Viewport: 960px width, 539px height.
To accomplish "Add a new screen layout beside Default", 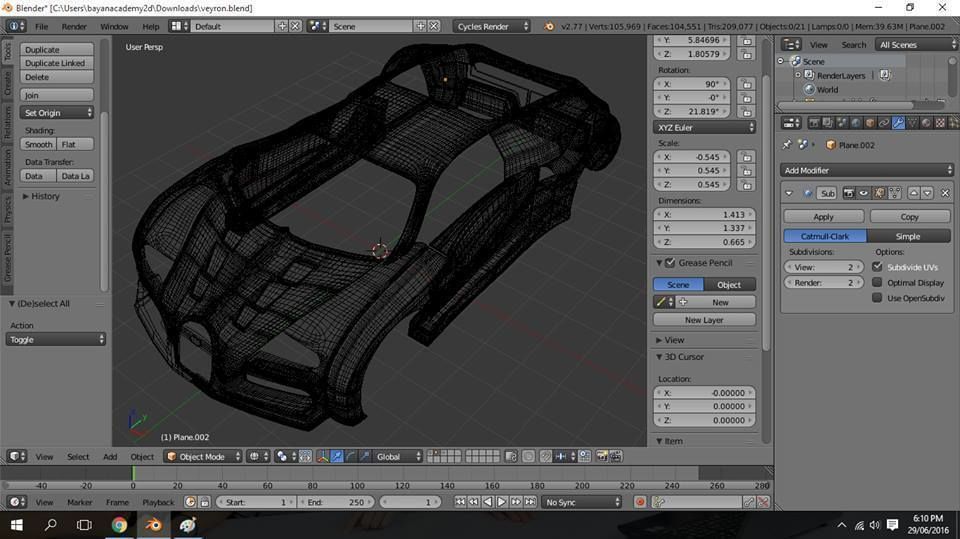I will pos(282,26).
